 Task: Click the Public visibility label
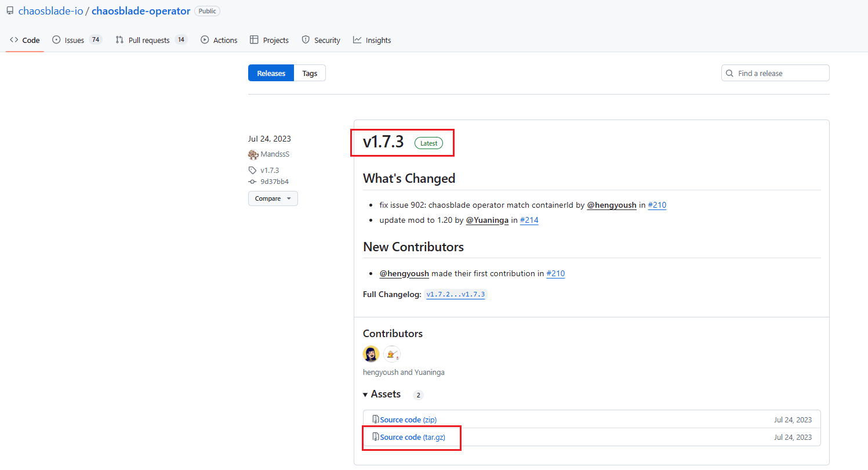[207, 11]
